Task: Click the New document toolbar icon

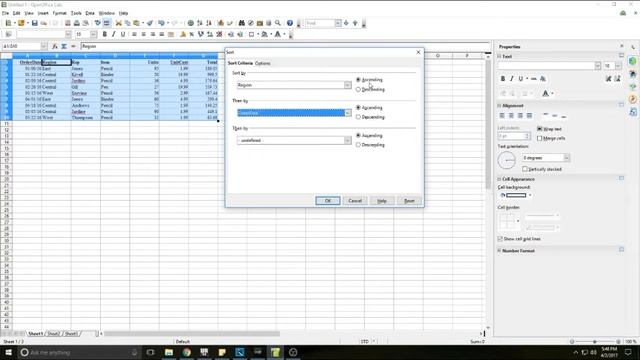Action: (8, 23)
